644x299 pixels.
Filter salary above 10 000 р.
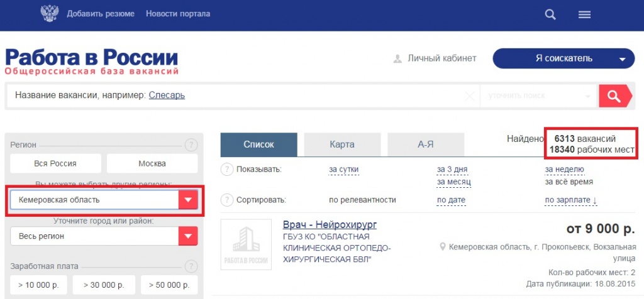point(38,285)
